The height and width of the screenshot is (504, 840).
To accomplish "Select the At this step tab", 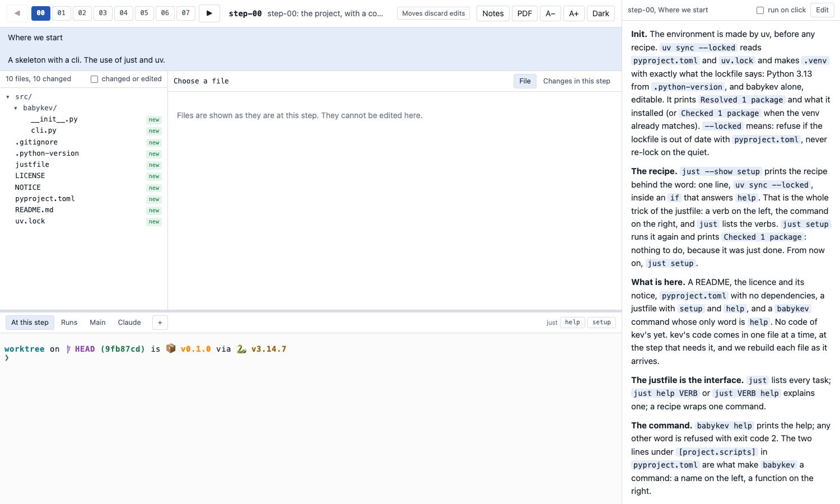I will coord(30,323).
